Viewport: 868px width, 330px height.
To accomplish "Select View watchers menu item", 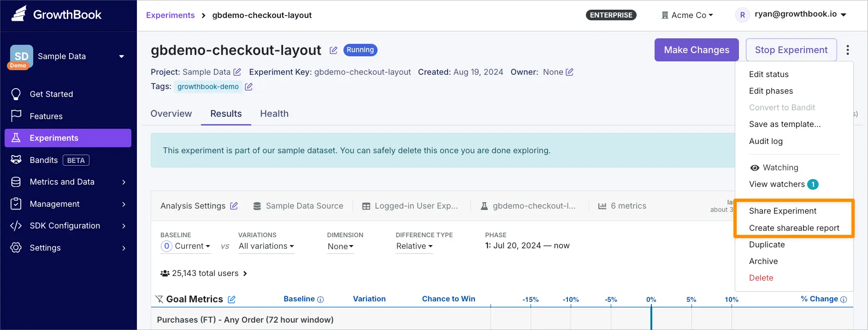I will coord(784,184).
